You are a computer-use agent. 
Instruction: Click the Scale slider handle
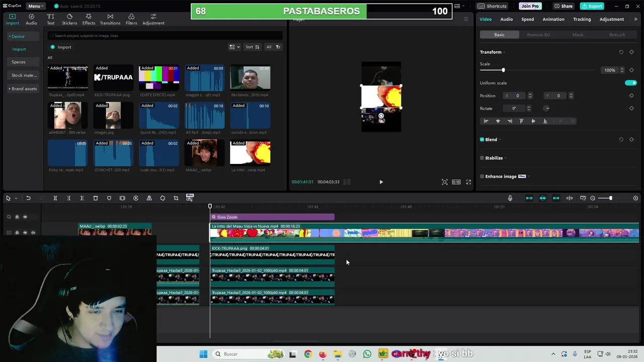tap(503, 70)
